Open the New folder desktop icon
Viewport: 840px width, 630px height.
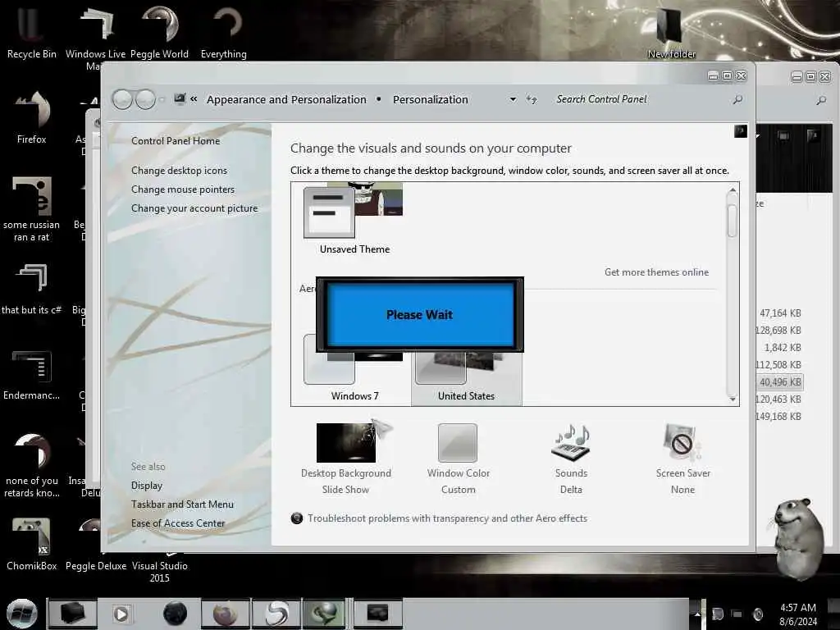pyautogui.click(x=671, y=32)
